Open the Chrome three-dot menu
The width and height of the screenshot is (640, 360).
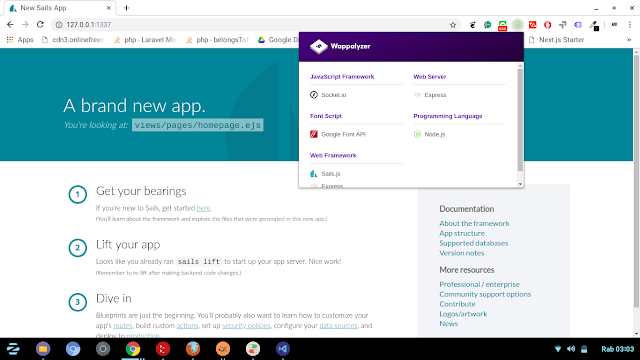coord(630,25)
